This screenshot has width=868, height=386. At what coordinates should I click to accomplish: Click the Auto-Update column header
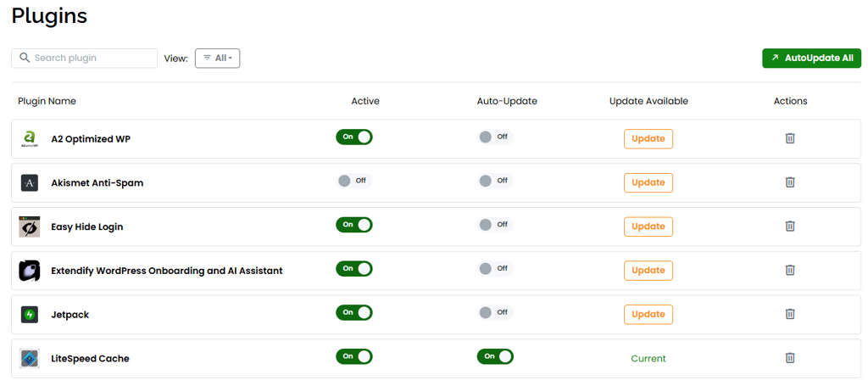coord(507,101)
